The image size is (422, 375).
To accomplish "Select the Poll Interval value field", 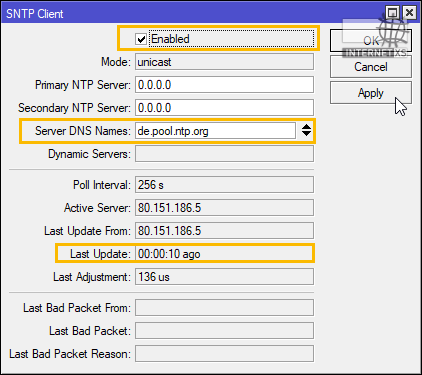I will (224, 185).
